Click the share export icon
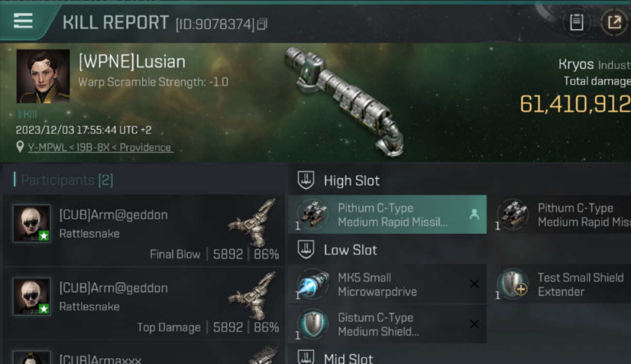Viewport: 631px width, 364px height. pyautogui.click(x=614, y=22)
